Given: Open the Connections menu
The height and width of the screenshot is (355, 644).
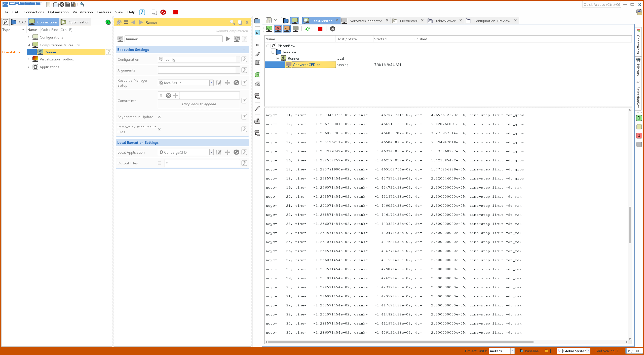Looking at the screenshot, I should click(x=34, y=12).
